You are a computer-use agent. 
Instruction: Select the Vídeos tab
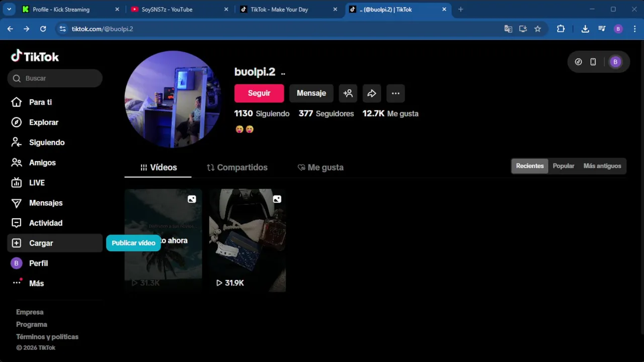(158, 167)
